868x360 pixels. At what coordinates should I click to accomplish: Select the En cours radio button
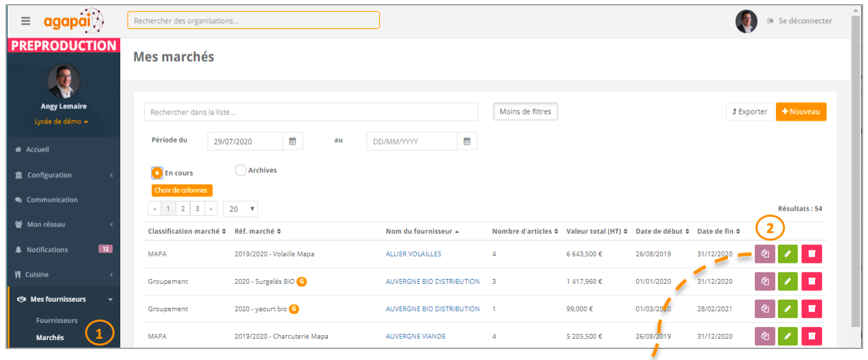point(157,173)
